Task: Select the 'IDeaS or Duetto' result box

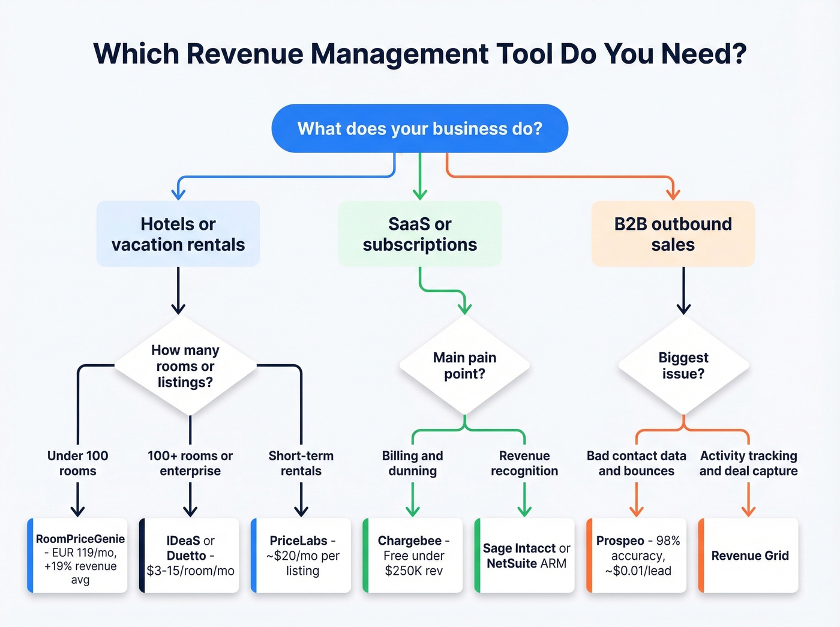Action: point(189,556)
